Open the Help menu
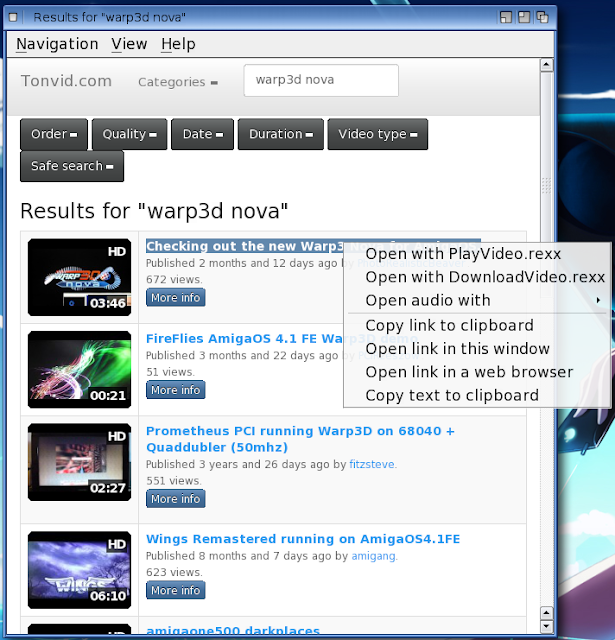The image size is (615, 640). tap(178, 44)
